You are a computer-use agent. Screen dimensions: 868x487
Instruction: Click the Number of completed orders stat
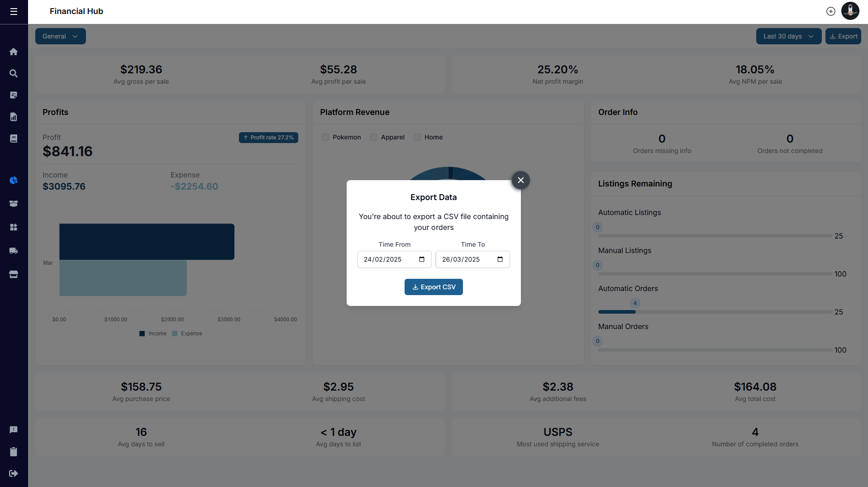[755, 432]
